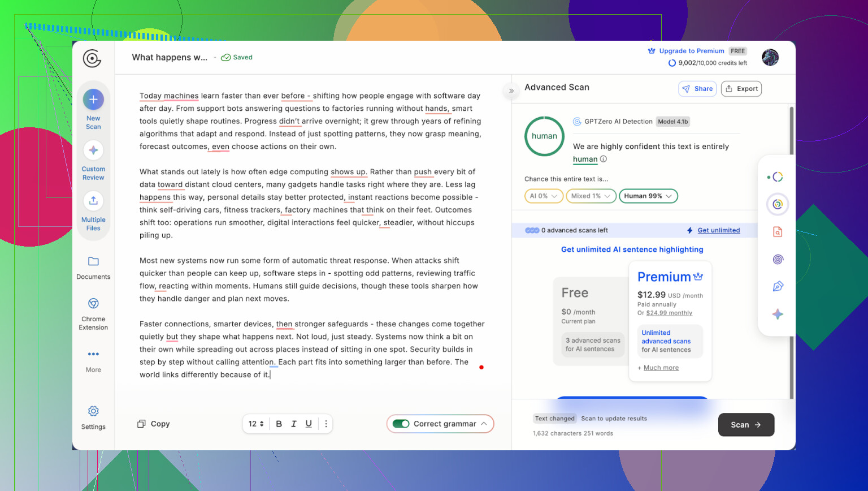Expand the AI 0% dropdown

click(x=544, y=196)
